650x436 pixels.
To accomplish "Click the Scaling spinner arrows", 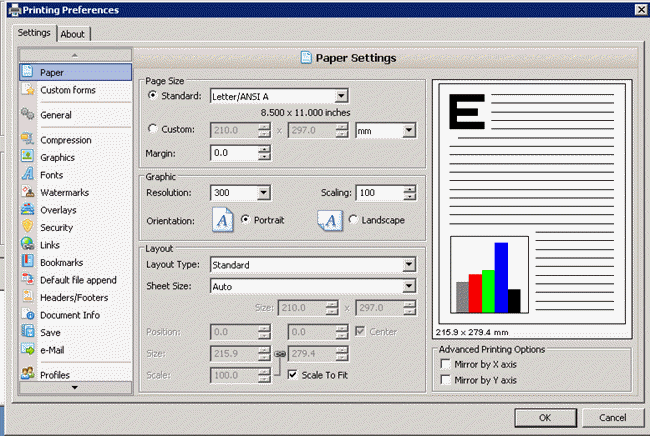I will [410, 193].
